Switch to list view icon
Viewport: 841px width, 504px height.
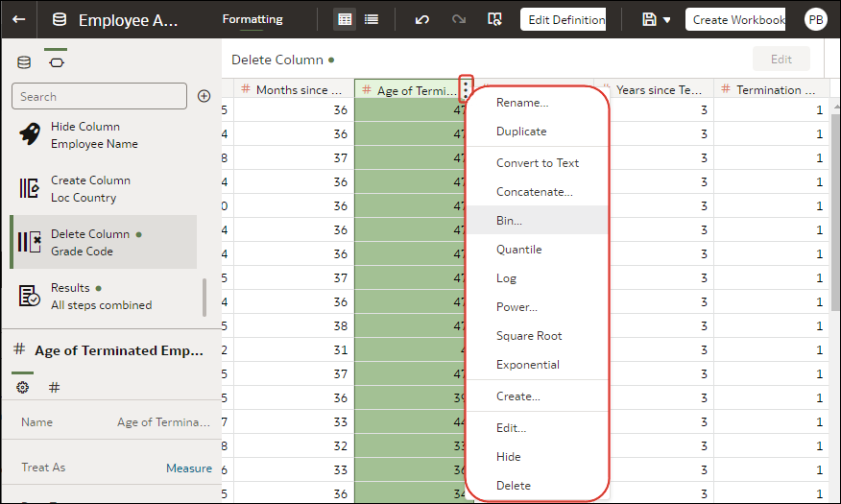(372, 20)
